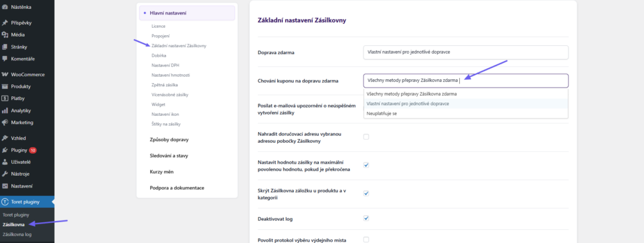This screenshot has height=243, width=644.
Task: Click the Příspěvky pin icon
Action: coord(5,23)
